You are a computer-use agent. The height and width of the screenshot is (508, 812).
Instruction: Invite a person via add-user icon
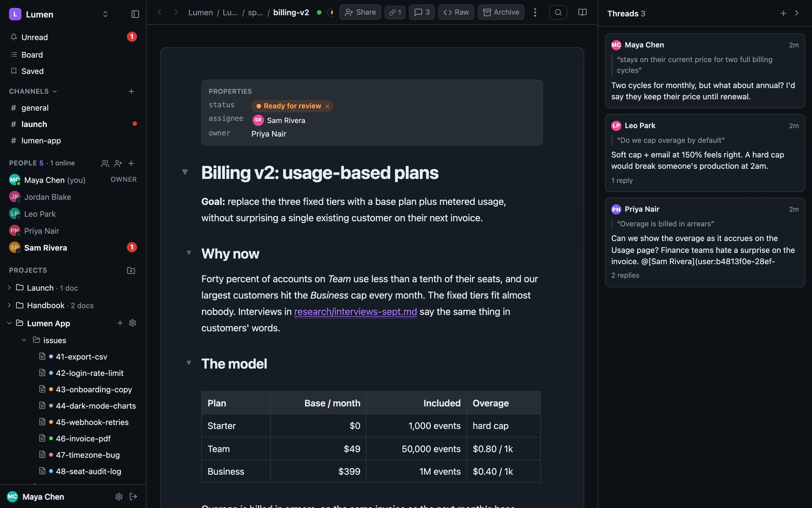(x=118, y=163)
